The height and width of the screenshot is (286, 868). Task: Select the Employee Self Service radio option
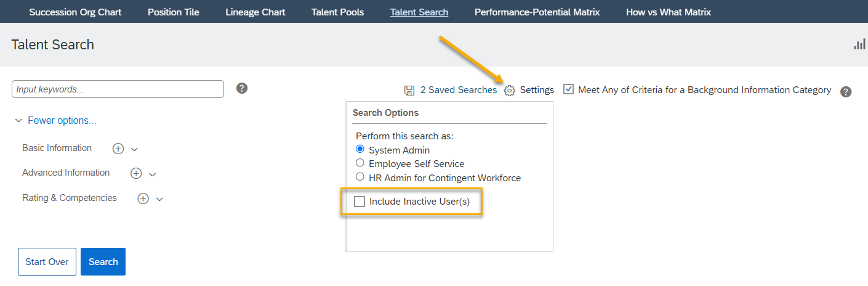[x=360, y=163]
